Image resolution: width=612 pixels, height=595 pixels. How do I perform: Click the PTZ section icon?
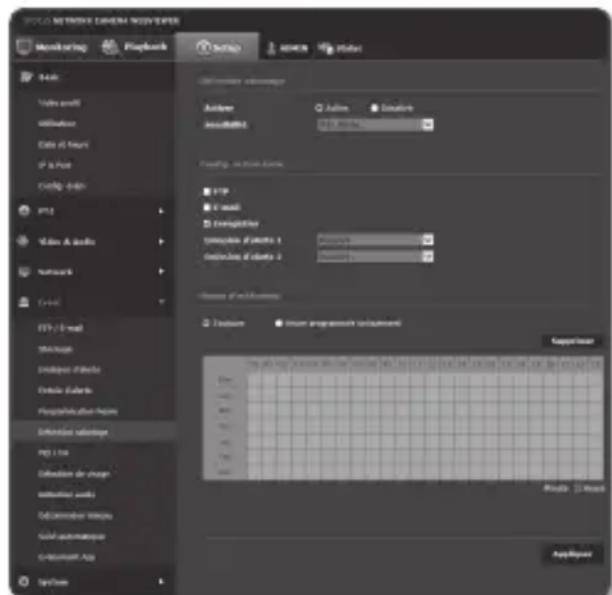point(22,212)
